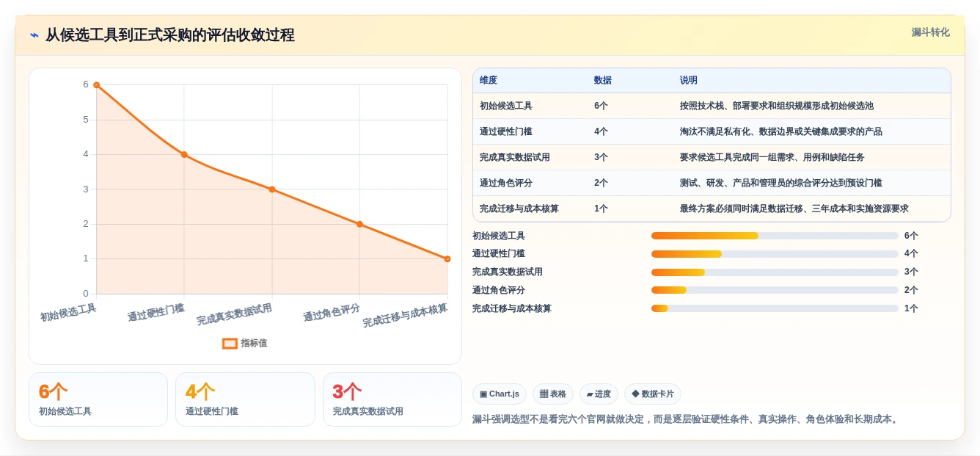Click the 初始候选工具 progress bar

(775, 236)
